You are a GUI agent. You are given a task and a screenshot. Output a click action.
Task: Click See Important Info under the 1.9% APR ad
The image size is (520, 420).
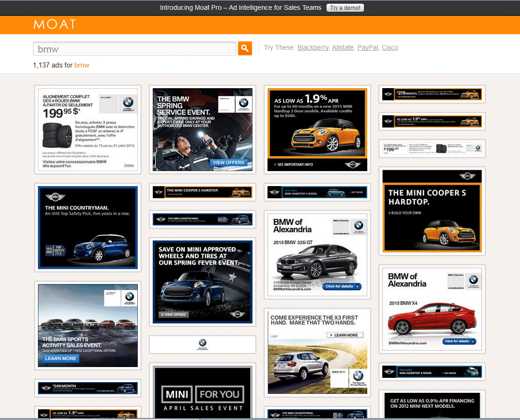[293, 165]
